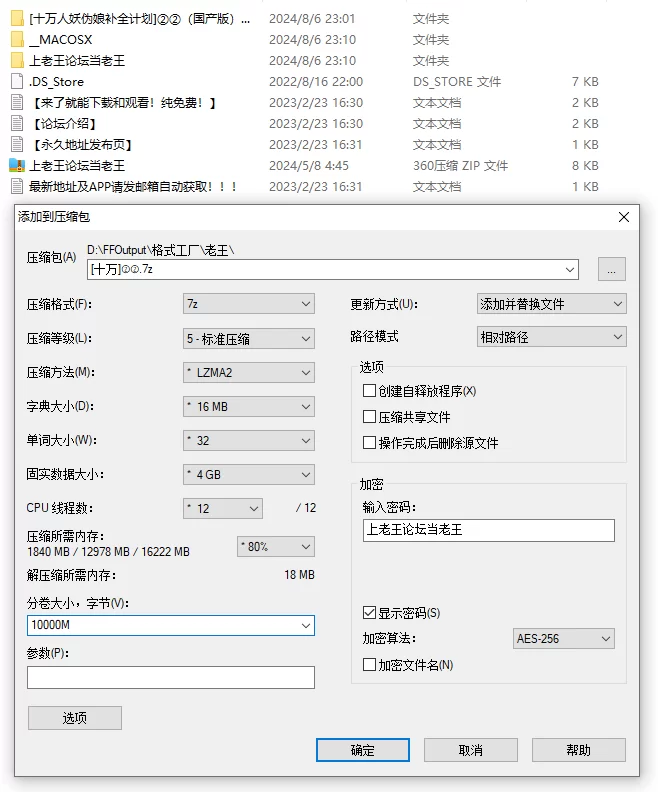
Task: Click the 输入密码 password field
Action: click(x=488, y=530)
